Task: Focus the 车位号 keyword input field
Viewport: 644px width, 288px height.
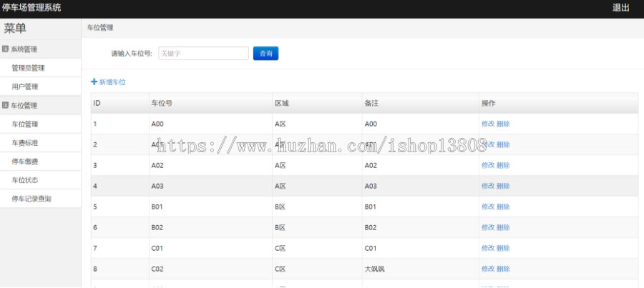Action: click(x=203, y=54)
